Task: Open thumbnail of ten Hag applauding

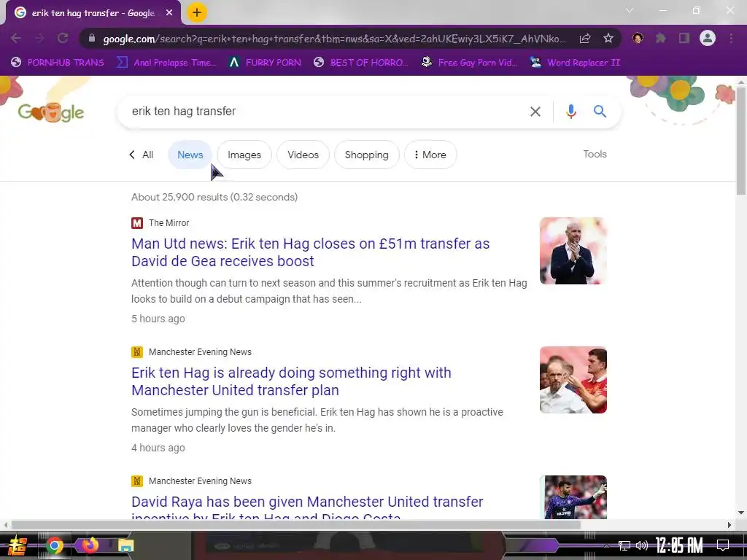Action: click(573, 251)
